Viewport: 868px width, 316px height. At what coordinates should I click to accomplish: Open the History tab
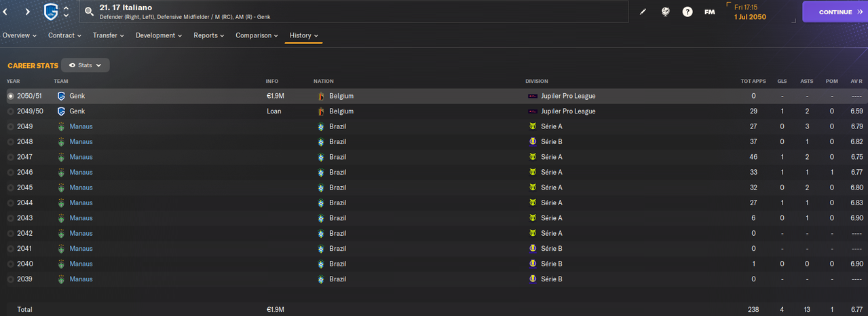[x=303, y=35]
